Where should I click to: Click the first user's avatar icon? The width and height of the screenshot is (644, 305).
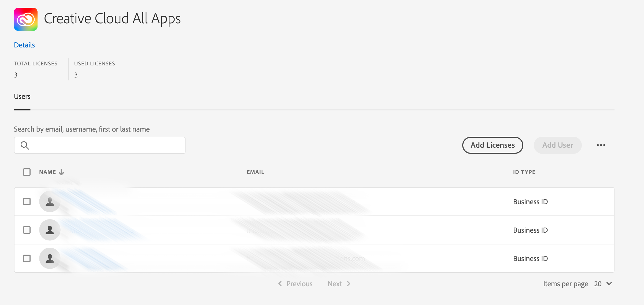[50, 202]
